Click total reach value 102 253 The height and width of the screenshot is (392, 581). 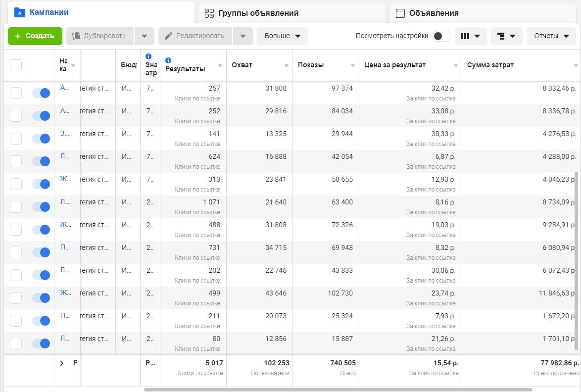tap(277, 363)
